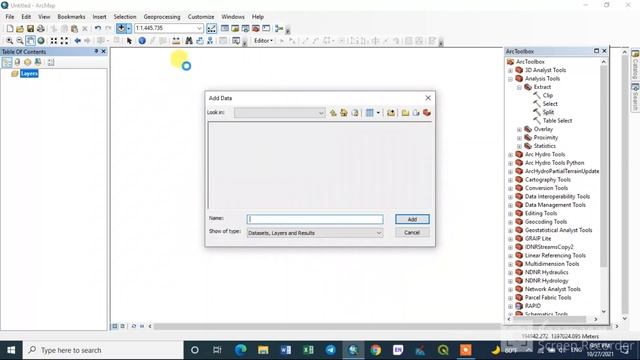The image size is (640, 360).
Task: Click the Open map document icon
Action: [20, 29]
